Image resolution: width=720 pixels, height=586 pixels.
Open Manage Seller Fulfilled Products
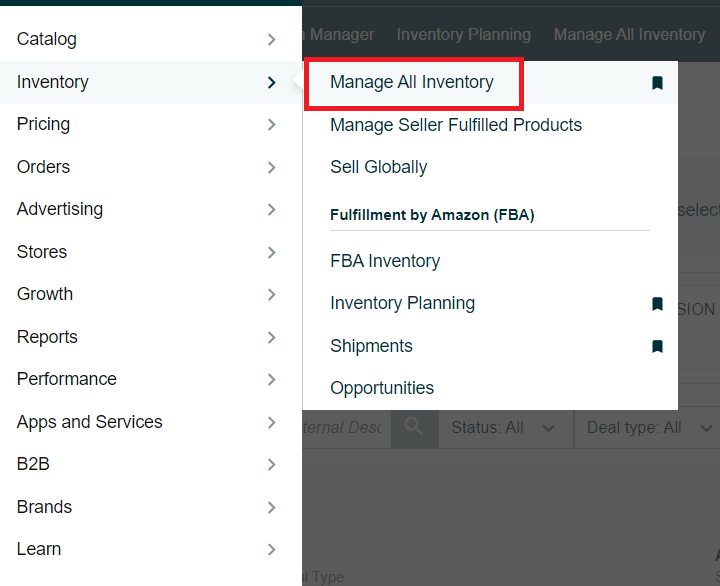pos(456,125)
